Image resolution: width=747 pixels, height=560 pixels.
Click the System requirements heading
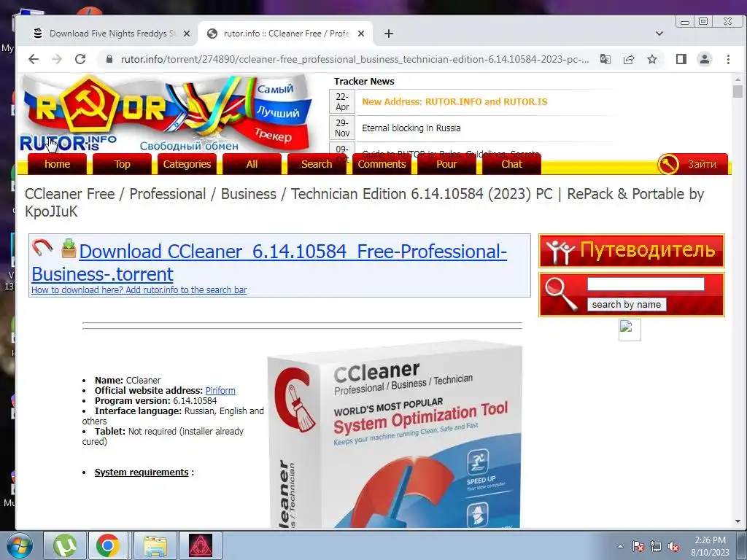coord(142,472)
